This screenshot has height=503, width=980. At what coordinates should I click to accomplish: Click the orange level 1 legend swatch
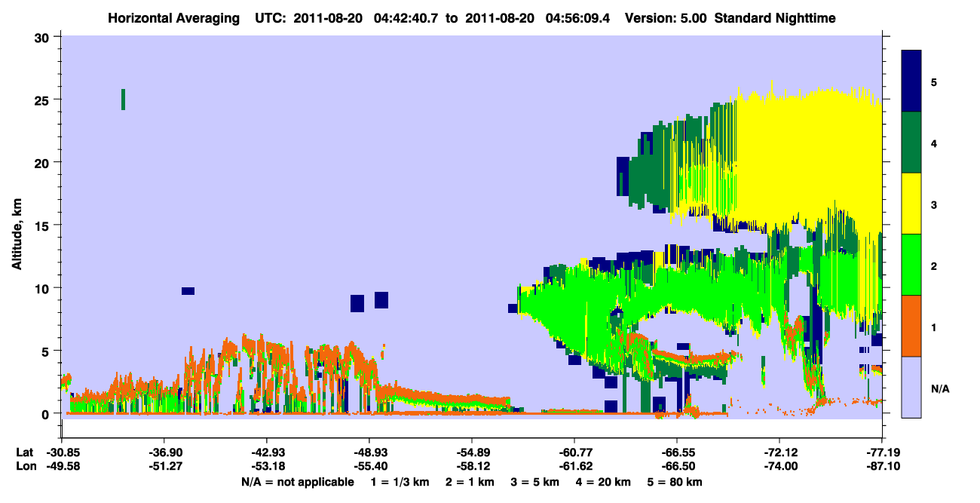click(x=912, y=326)
